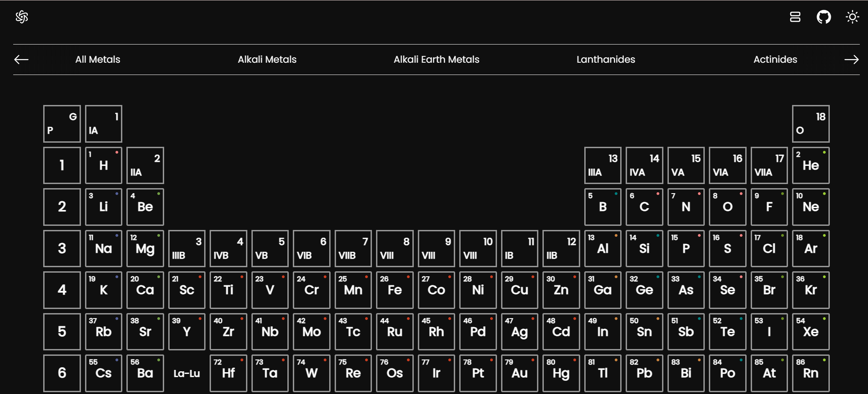The height and width of the screenshot is (394, 868).
Task: Open the Hydrogen (H) element tile
Action: tap(104, 165)
